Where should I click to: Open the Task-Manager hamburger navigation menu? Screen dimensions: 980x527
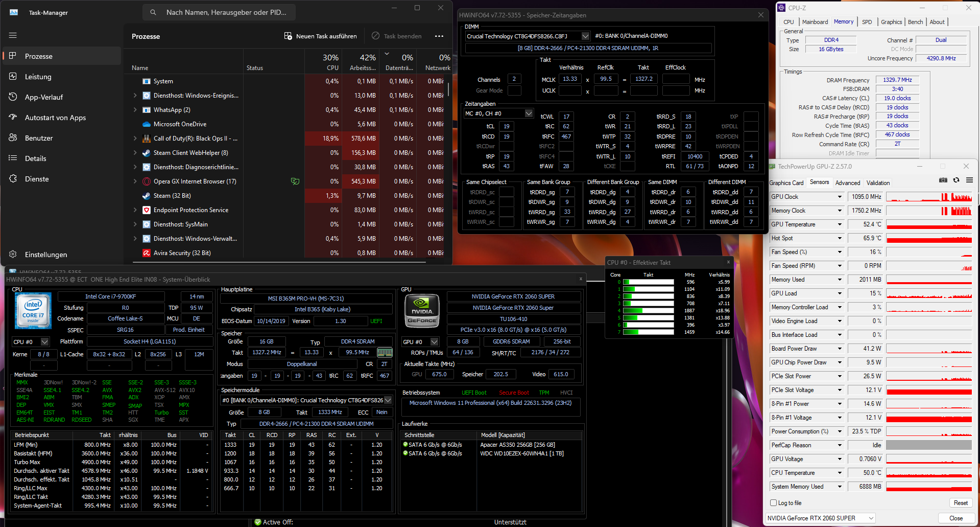(13, 35)
